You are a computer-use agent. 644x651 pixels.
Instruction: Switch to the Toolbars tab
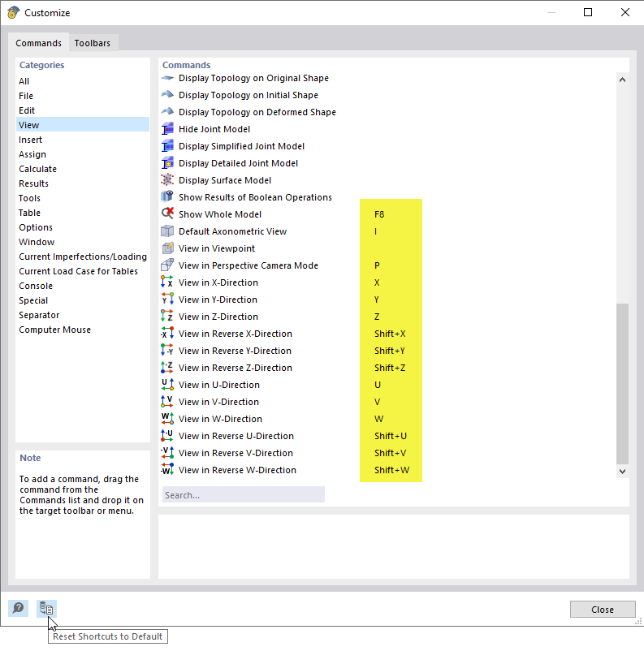tap(93, 43)
